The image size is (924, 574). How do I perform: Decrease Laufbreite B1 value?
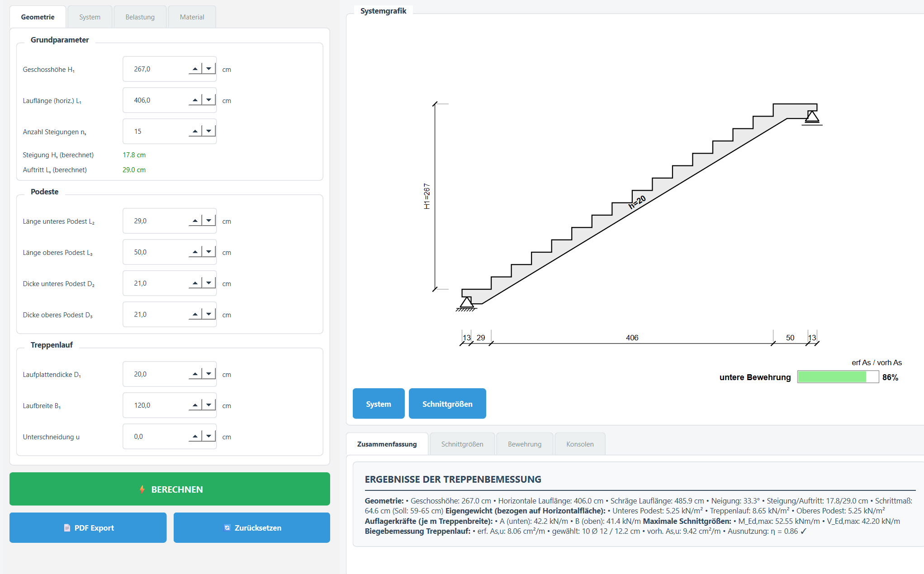pyautogui.click(x=208, y=405)
